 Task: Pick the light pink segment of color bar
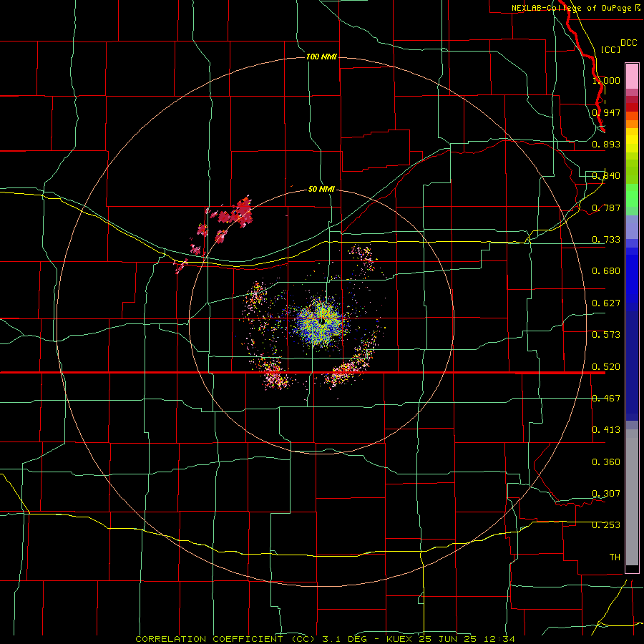[x=632, y=77]
